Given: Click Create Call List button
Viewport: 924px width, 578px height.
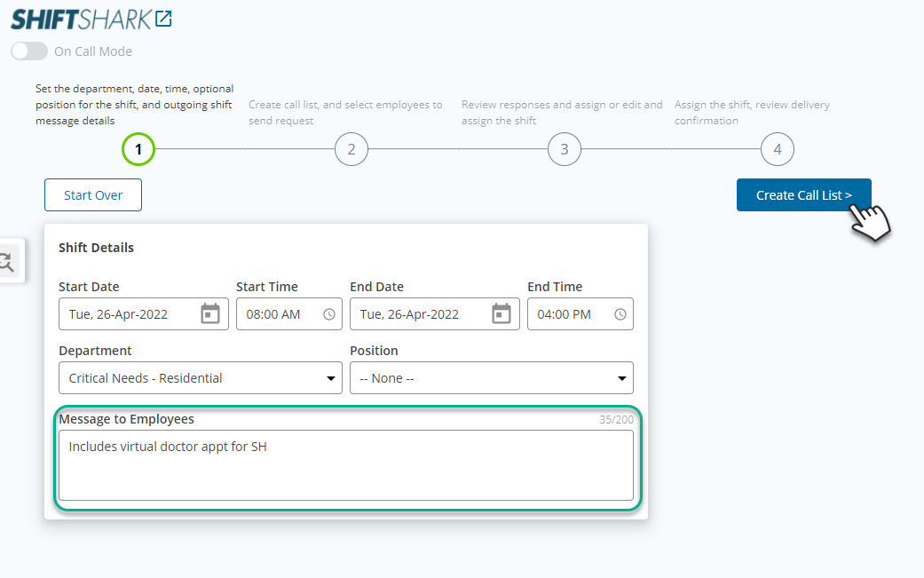Looking at the screenshot, I should (x=804, y=195).
